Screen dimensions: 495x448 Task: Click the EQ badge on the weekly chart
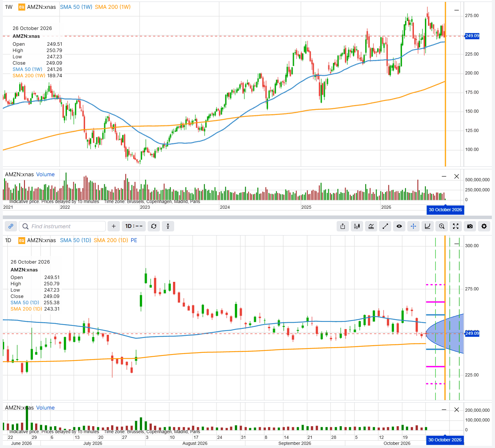(21, 7)
